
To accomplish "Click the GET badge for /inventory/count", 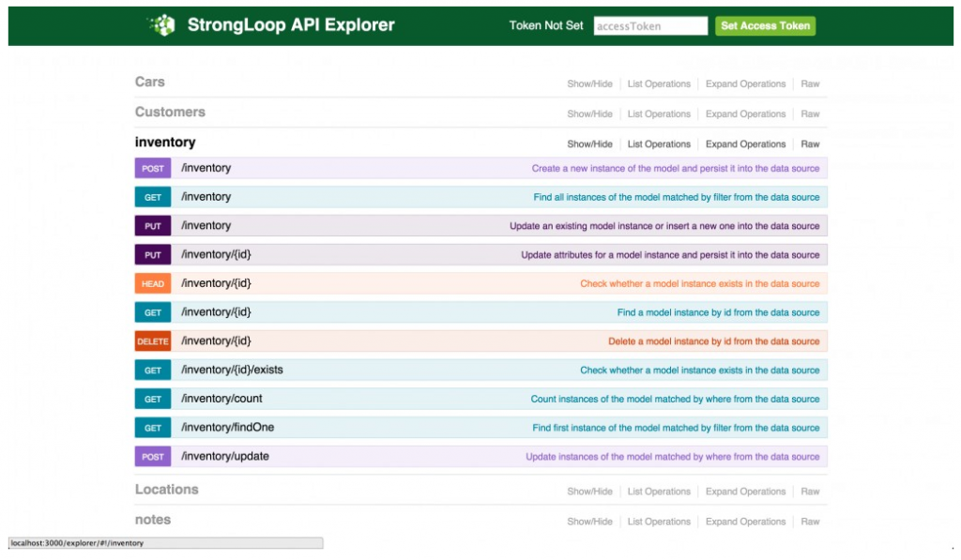I will [152, 399].
